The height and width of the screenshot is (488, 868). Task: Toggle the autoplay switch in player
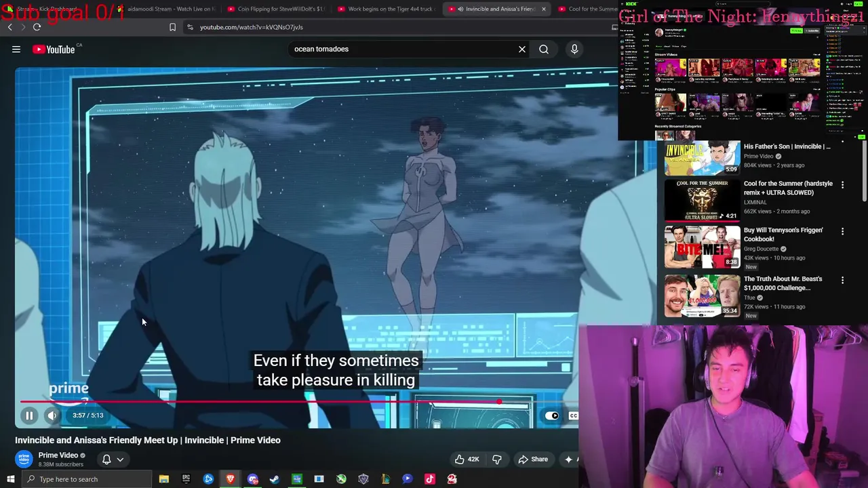pyautogui.click(x=552, y=415)
